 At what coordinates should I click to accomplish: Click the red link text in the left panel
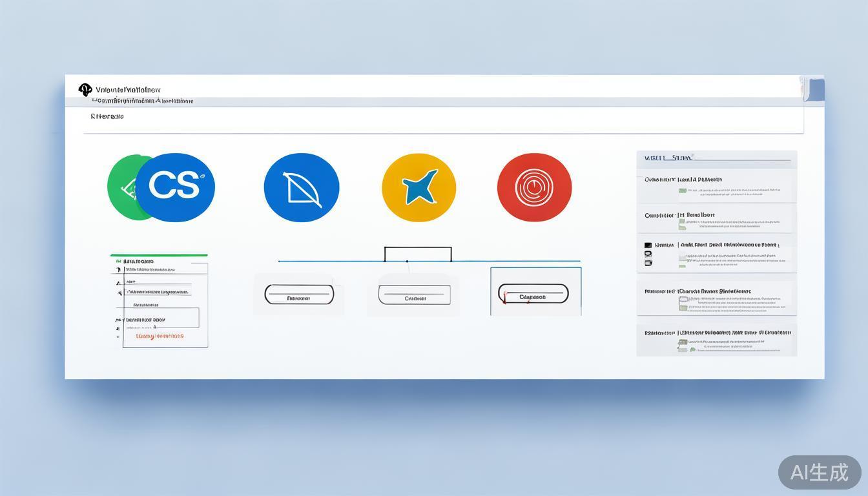[x=160, y=336]
